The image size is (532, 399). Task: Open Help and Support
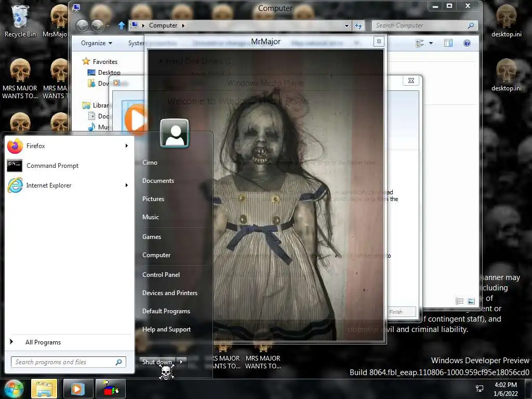coord(166,329)
